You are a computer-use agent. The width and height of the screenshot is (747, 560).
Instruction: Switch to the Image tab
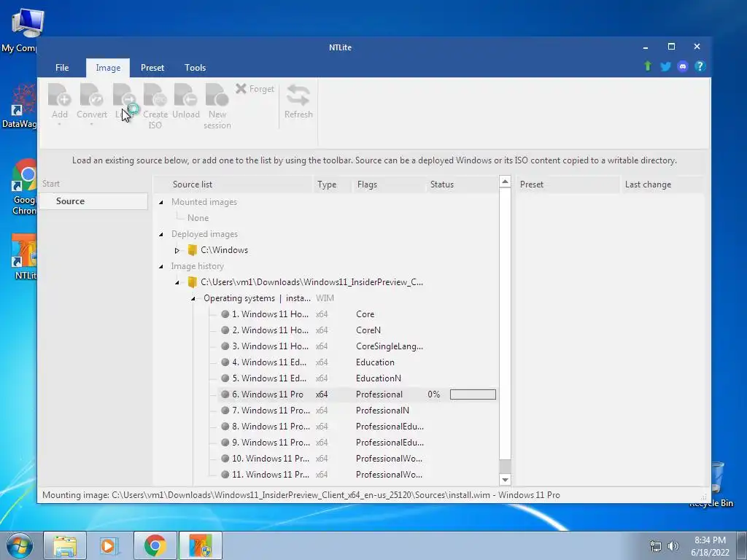click(x=108, y=68)
